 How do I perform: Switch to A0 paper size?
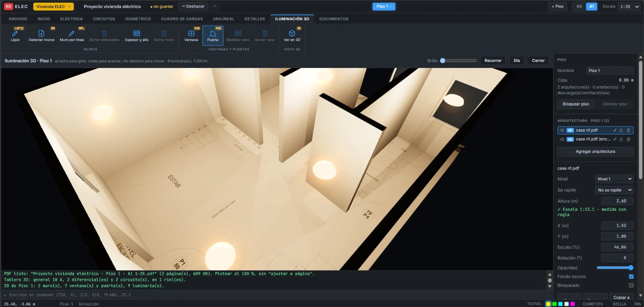pos(579,6)
